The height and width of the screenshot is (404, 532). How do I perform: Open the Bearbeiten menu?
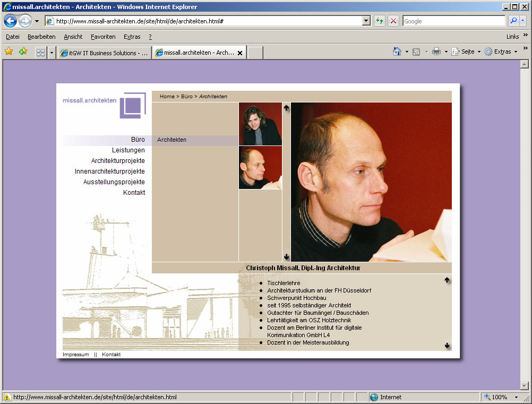(41, 37)
